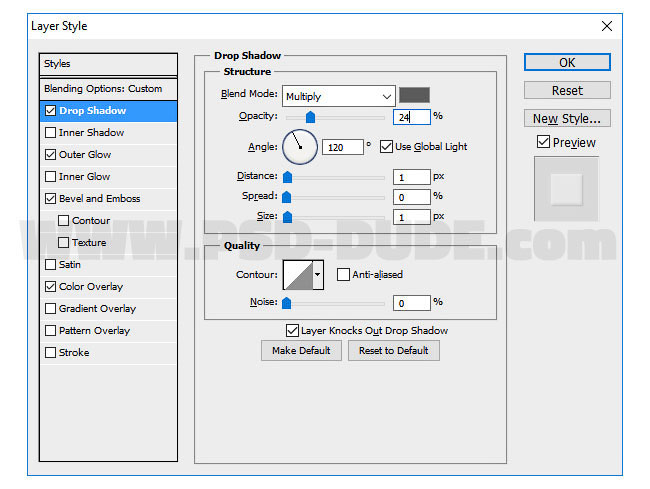The height and width of the screenshot is (489, 650).
Task: Click the Distance value field
Action: tap(412, 177)
